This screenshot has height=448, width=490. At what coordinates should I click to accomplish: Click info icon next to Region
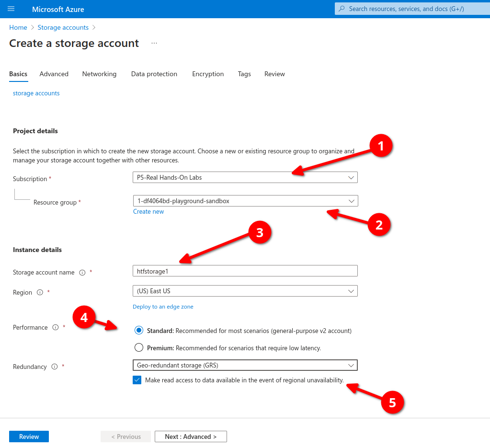point(40,293)
